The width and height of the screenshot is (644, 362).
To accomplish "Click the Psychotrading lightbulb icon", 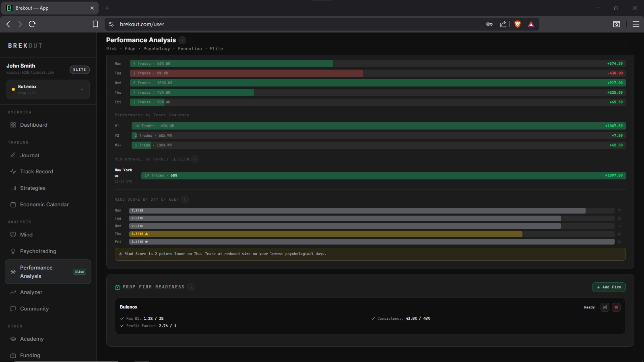I will click(13, 251).
